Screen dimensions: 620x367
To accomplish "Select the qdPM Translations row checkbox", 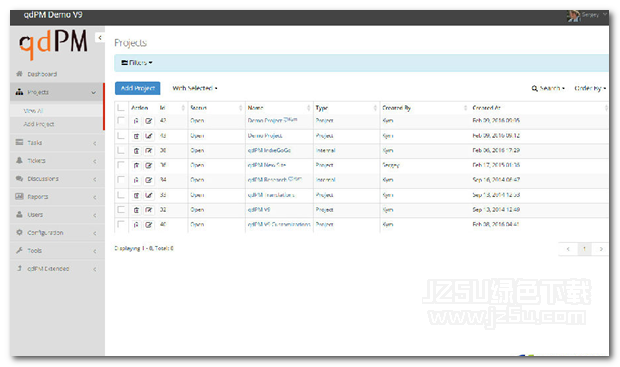I will tap(121, 195).
